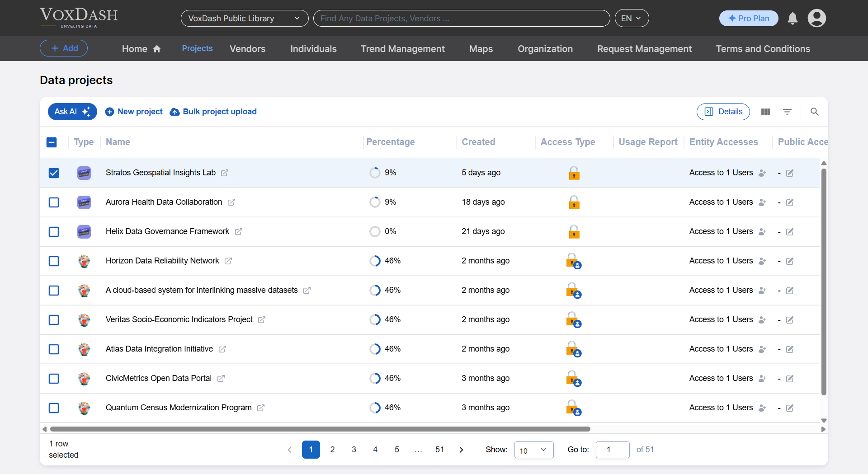Open the EN language selector
The width and height of the screenshot is (868, 474).
point(631,19)
